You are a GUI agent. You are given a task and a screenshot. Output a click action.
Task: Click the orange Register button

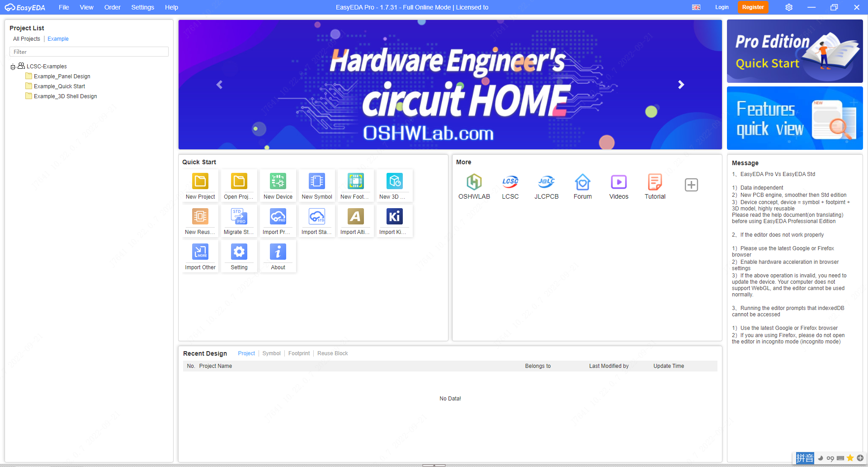coord(753,7)
